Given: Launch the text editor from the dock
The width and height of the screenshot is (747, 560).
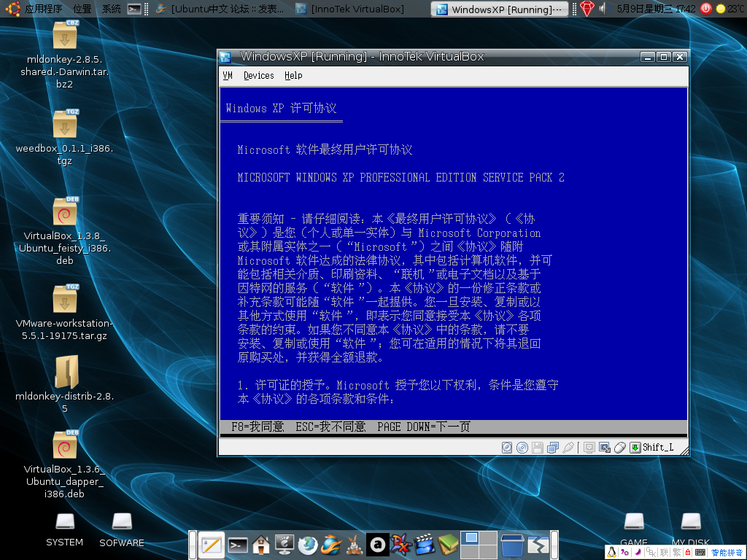Looking at the screenshot, I should tap(211, 545).
